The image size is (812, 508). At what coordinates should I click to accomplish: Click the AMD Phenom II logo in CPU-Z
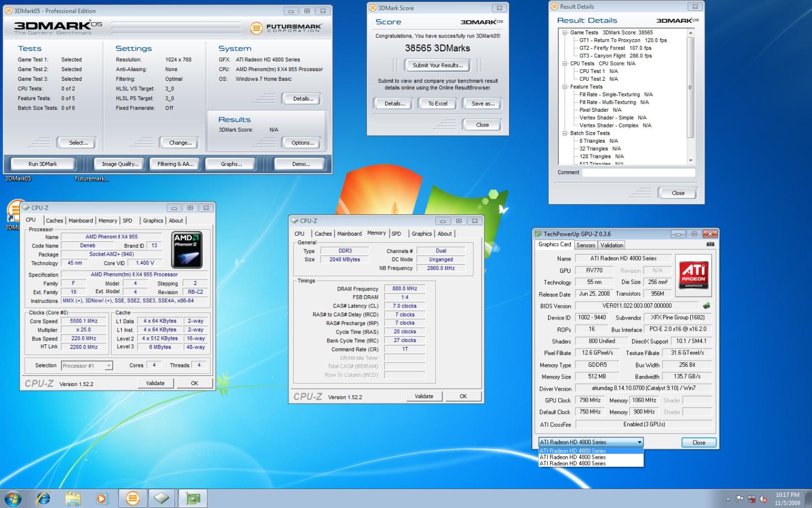coord(187,250)
